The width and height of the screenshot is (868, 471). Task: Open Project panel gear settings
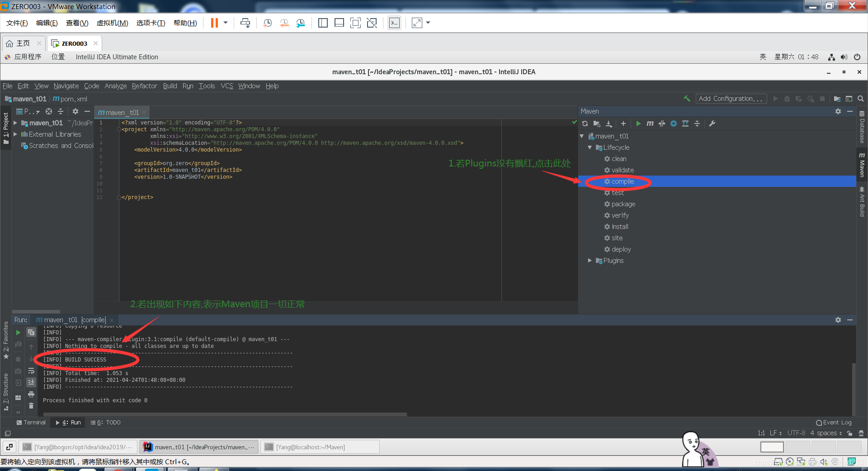click(75, 111)
